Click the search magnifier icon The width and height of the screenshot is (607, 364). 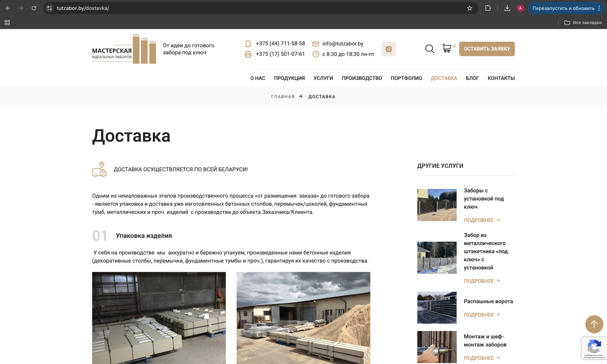[x=429, y=49]
